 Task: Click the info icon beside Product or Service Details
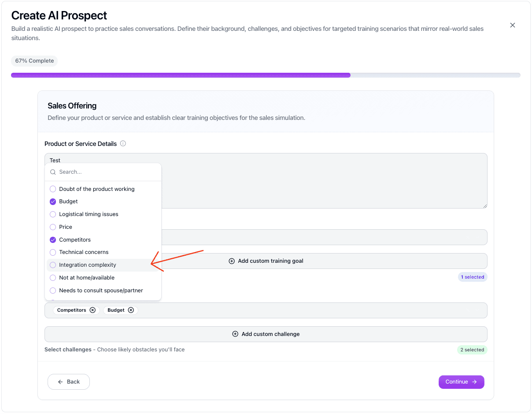pos(122,143)
